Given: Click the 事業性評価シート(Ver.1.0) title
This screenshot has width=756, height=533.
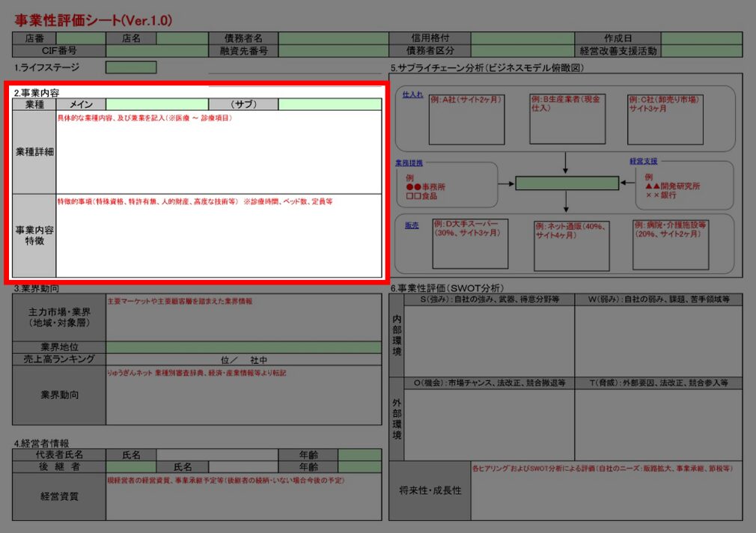Looking at the screenshot, I should click(x=93, y=20).
